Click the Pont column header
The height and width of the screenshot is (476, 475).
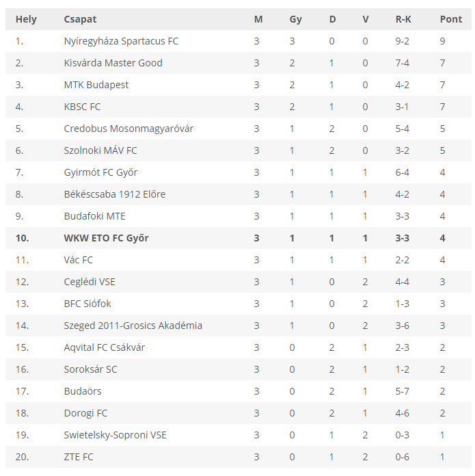point(450,19)
